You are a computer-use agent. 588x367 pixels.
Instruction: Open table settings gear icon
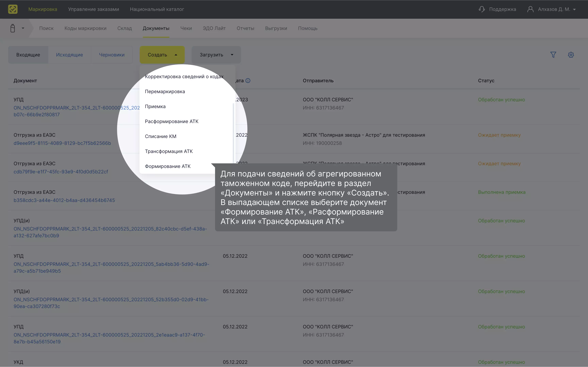(x=571, y=55)
